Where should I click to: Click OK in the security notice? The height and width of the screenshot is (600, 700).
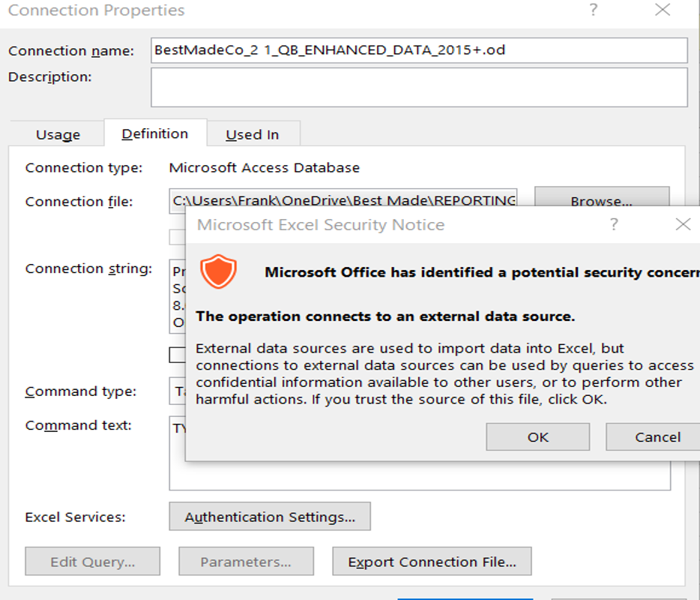pos(538,437)
